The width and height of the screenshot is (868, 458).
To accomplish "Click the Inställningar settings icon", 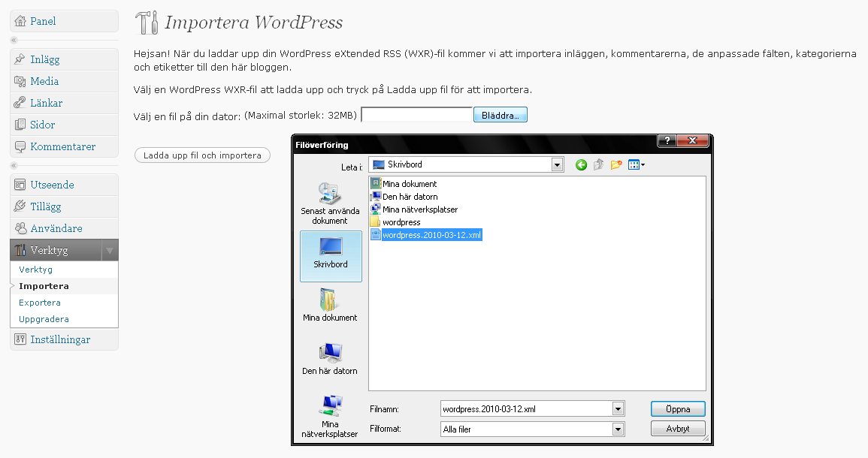I will 20,339.
